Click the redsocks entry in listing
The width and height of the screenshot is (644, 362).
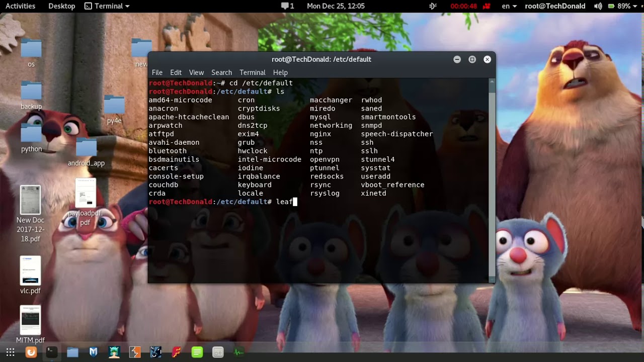[327, 176]
